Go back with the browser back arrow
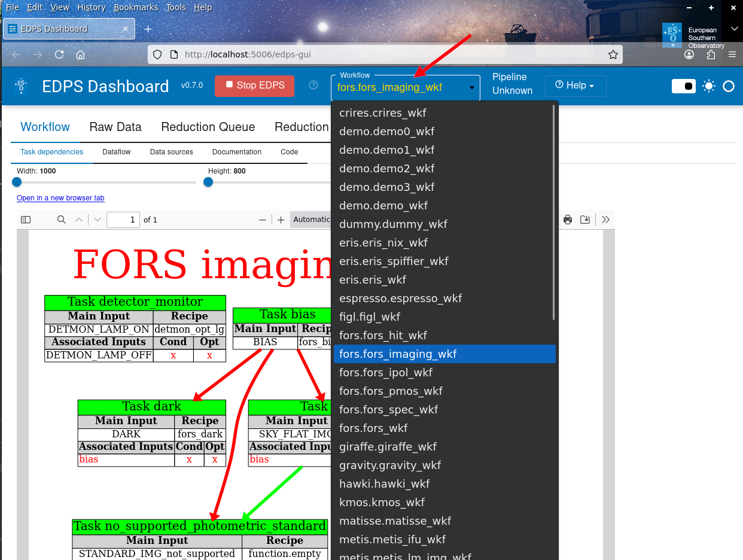 [x=16, y=54]
